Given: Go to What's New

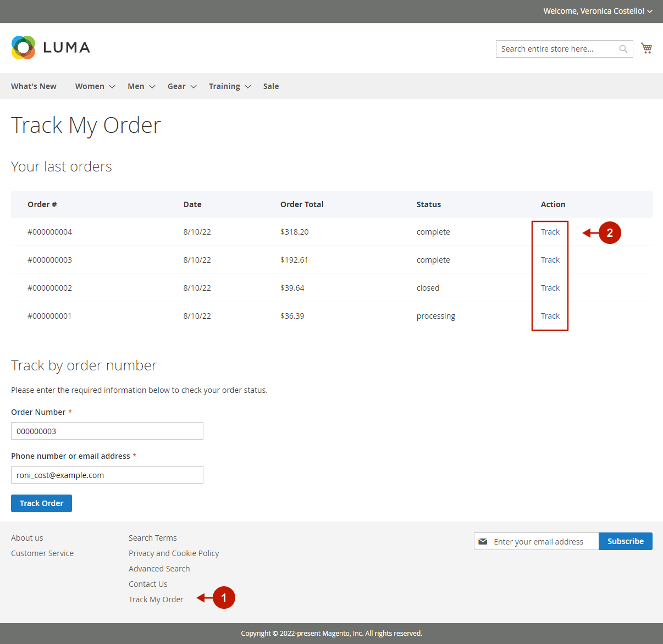Looking at the screenshot, I should pos(34,86).
